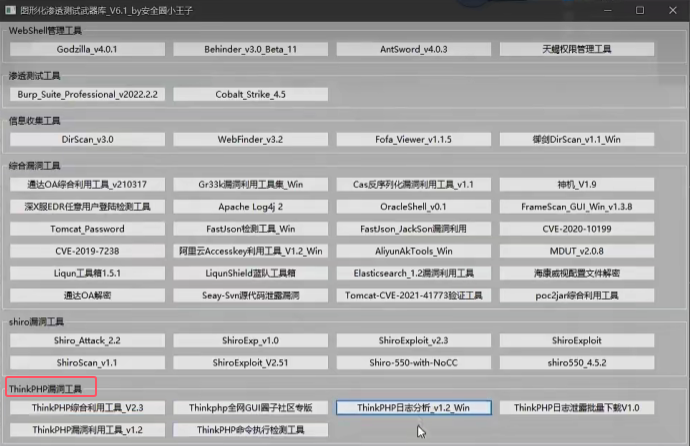Open WebFinder_v3.2

point(250,139)
